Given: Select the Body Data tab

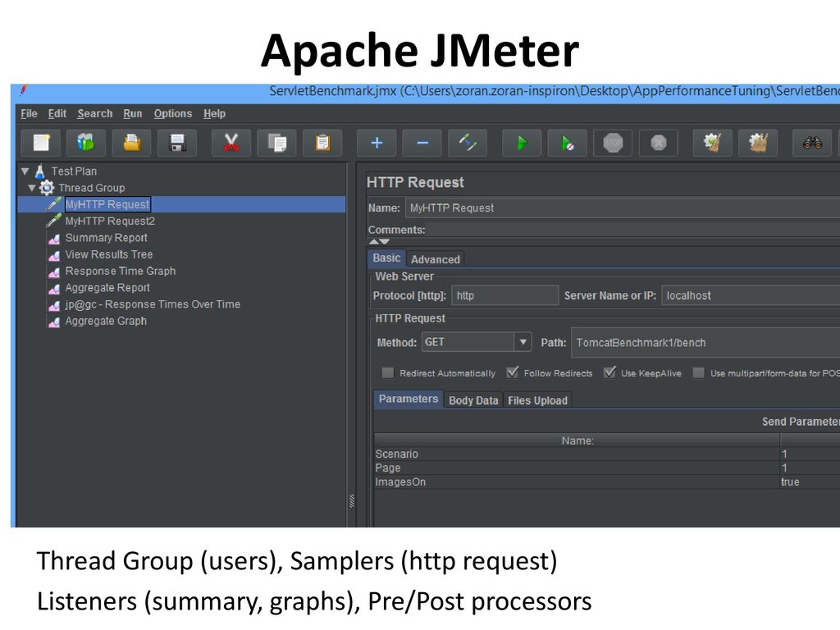Looking at the screenshot, I should pos(473,400).
